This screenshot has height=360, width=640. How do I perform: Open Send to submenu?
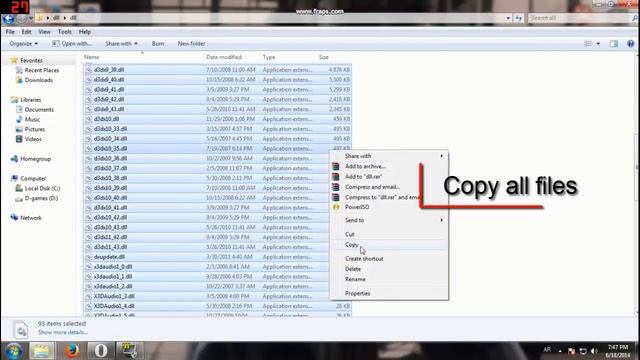tap(389, 220)
